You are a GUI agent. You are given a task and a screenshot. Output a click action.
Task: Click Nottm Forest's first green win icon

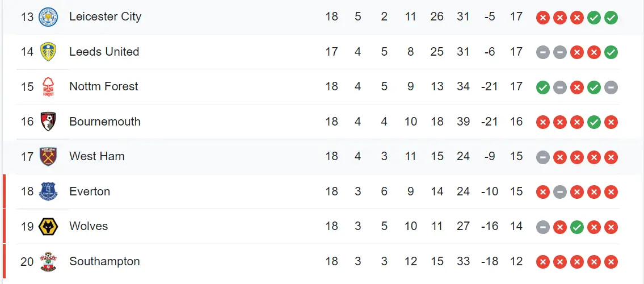pos(543,87)
